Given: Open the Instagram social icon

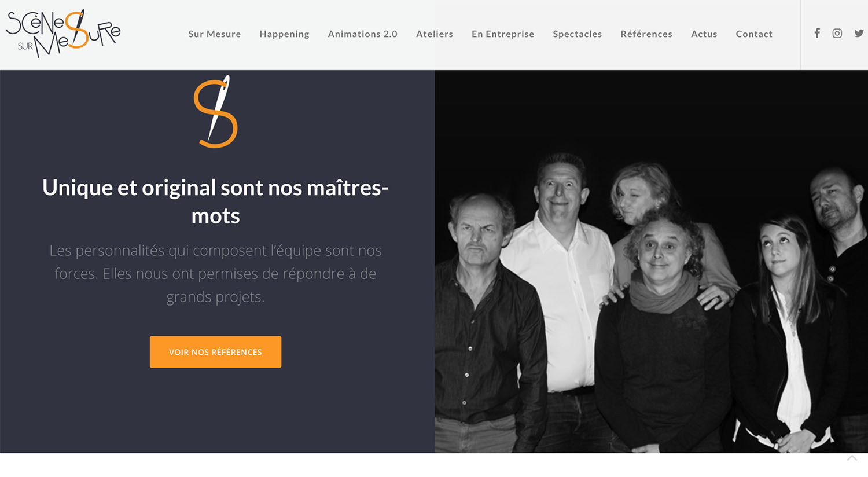Looking at the screenshot, I should coord(837,33).
